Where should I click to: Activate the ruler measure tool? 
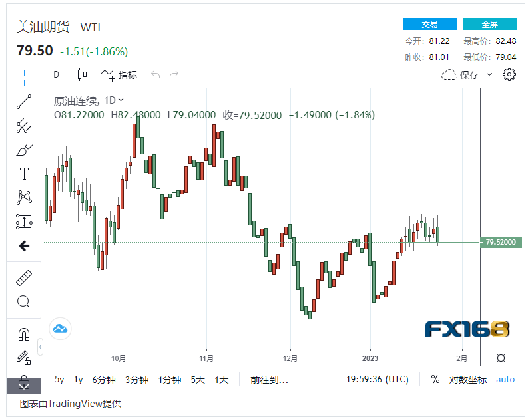[x=24, y=278]
